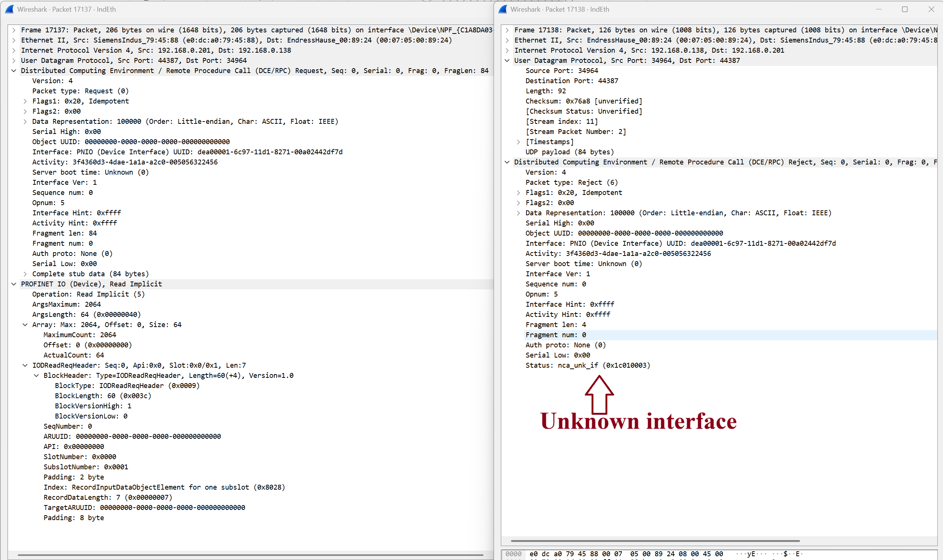Expand Ethernet II row in Packet 17138 window
Image resolution: width=943 pixels, height=560 pixels.
pos(507,40)
